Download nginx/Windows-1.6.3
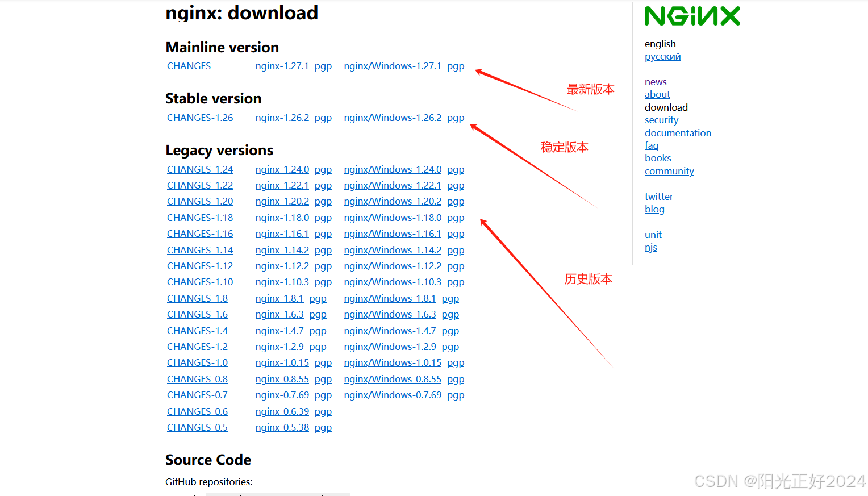 point(390,314)
